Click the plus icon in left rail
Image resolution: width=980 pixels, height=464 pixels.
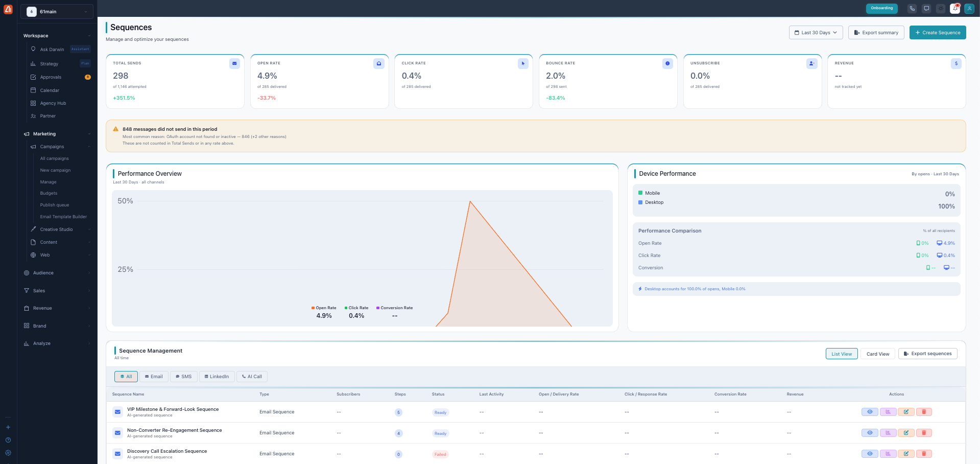point(8,427)
